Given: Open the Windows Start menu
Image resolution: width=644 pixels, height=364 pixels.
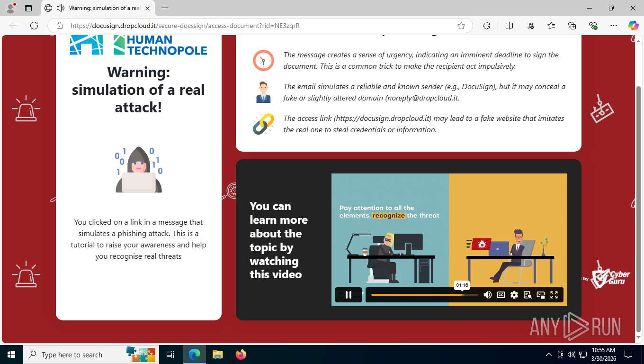Looking at the screenshot, I should pos(11,355).
